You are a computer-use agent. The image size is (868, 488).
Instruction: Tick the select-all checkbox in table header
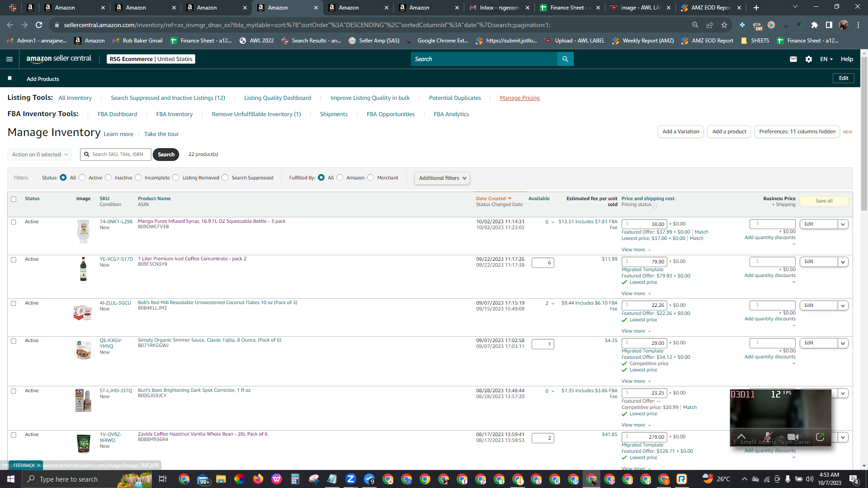point(14,199)
